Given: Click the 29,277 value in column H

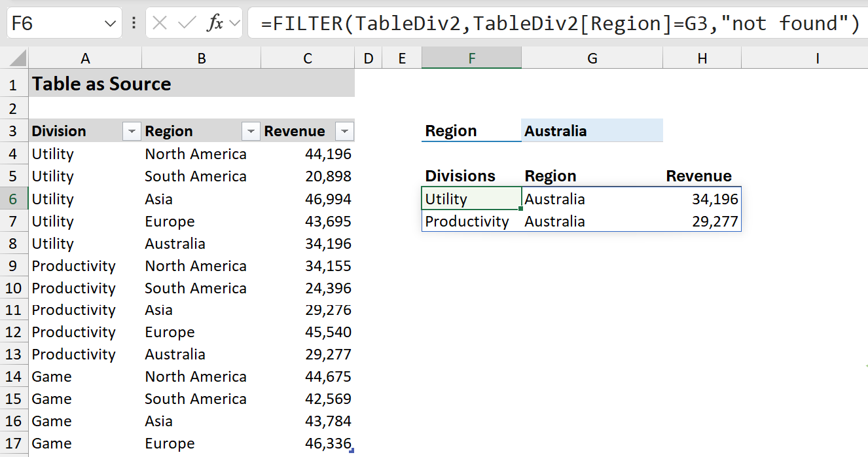Looking at the screenshot, I should 715,221.
